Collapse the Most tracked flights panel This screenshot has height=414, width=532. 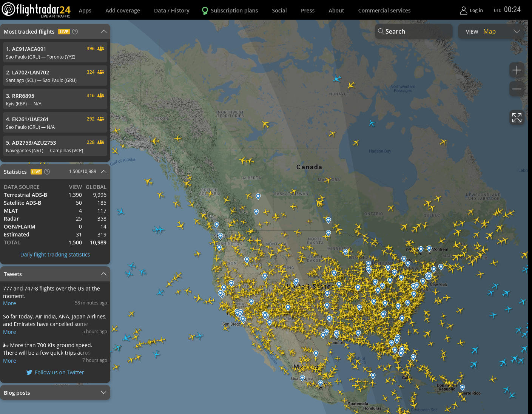(x=103, y=32)
